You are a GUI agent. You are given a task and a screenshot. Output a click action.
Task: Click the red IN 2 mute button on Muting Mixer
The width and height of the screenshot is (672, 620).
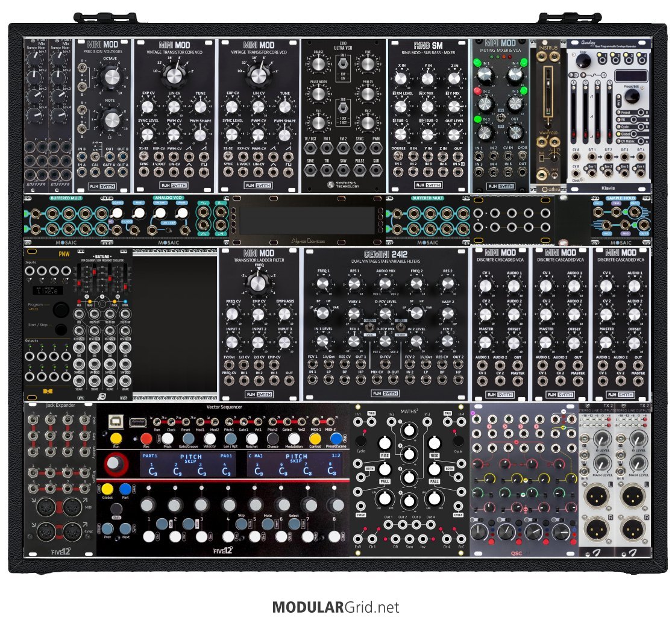[x=477, y=91]
